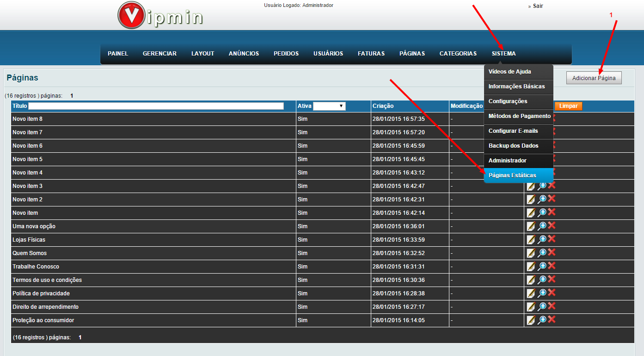Focus the Título filter input field
This screenshot has height=356, width=644.
pos(156,106)
